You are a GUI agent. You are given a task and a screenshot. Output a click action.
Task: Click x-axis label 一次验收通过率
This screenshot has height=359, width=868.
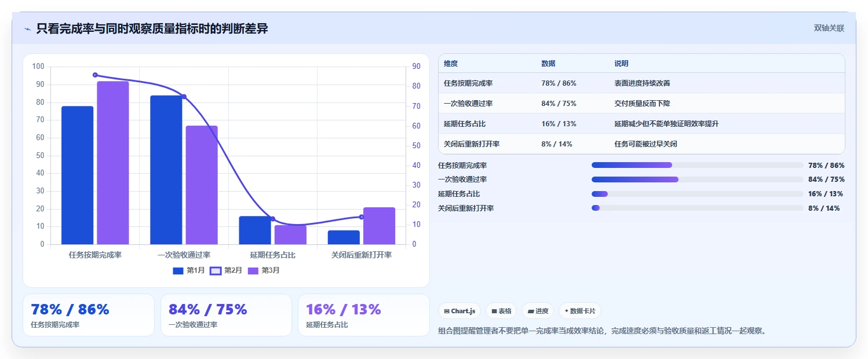(184, 255)
